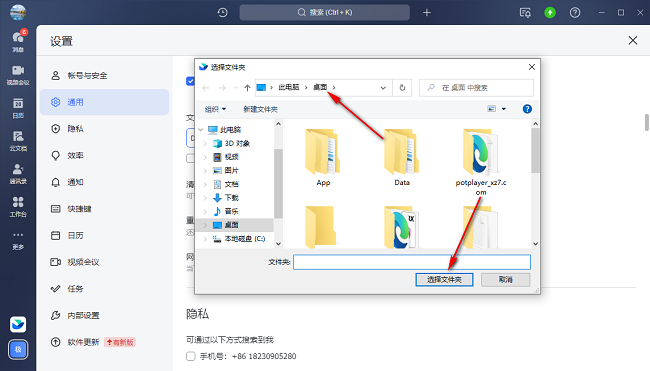The width and height of the screenshot is (650, 371).
Task: Click the Select Folder button
Action: (444, 279)
